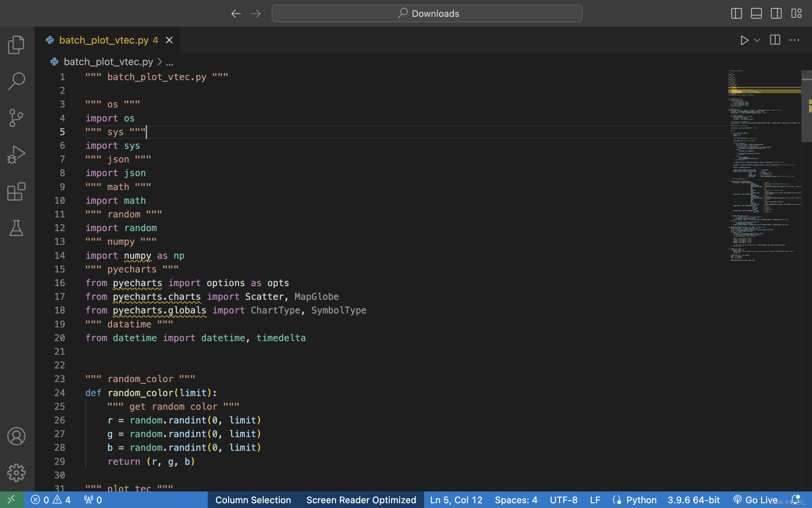Open the Accounts menu icon
This screenshot has height=508, width=812.
coord(16,436)
